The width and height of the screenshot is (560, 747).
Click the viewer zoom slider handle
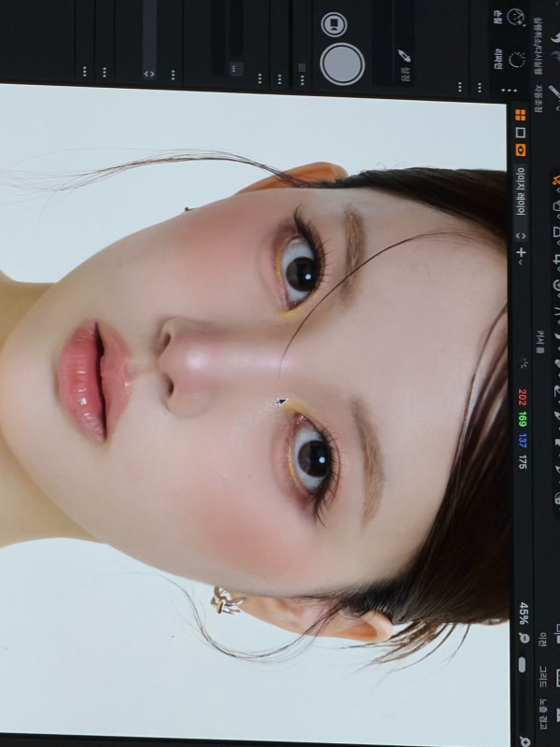coord(522,665)
